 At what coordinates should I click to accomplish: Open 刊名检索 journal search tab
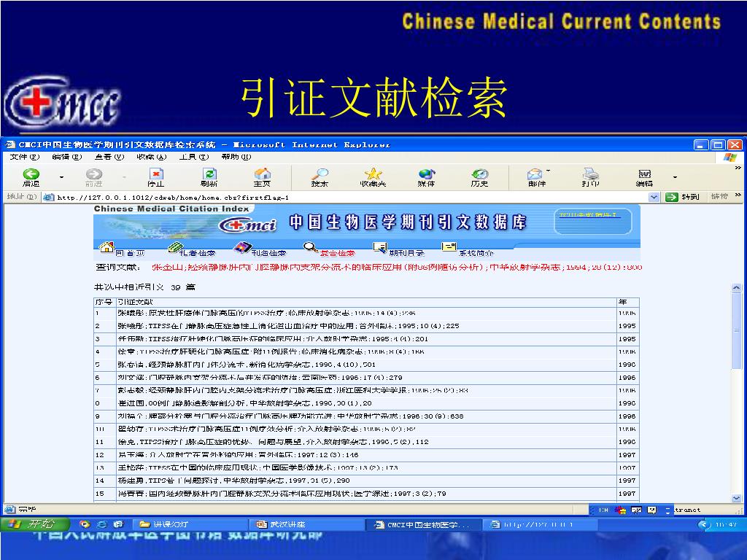268,253
